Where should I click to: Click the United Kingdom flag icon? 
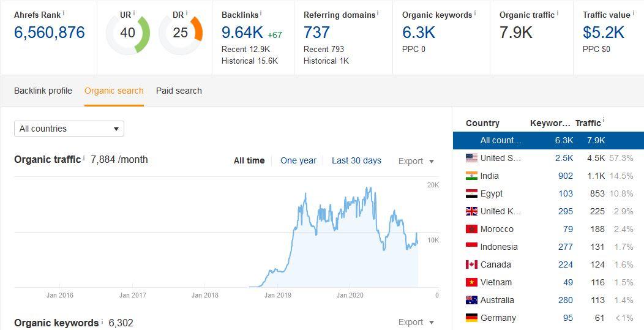pos(471,211)
